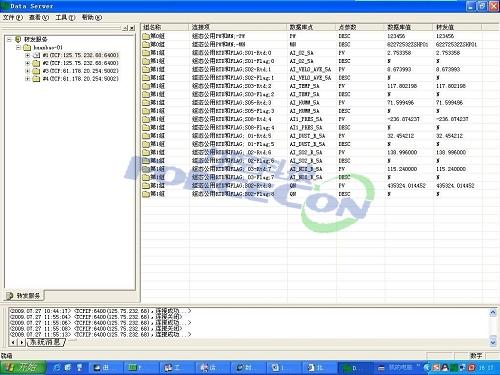Click the 开始 Start button

pos(23,367)
